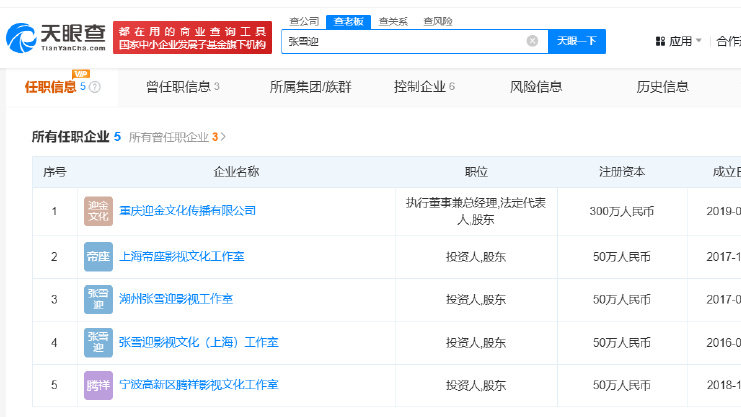Click the 企业名称 column header
This screenshot has height=417, width=741.
[236, 172]
